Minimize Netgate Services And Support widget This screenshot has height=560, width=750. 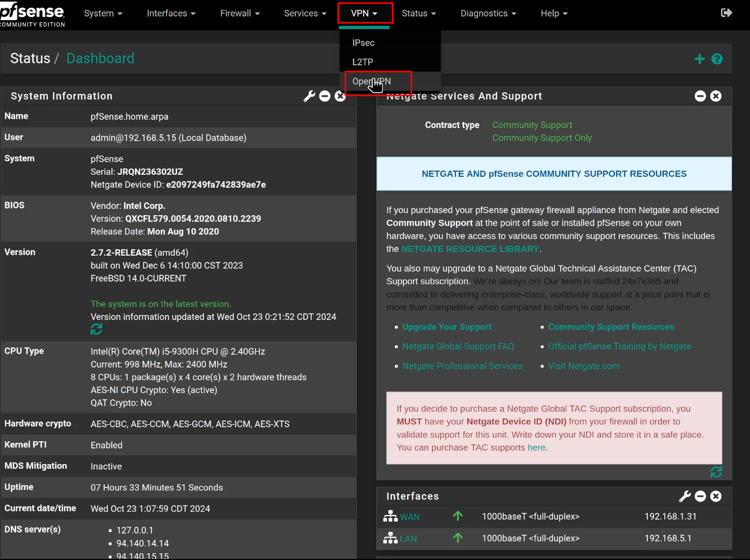click(700, 96)
